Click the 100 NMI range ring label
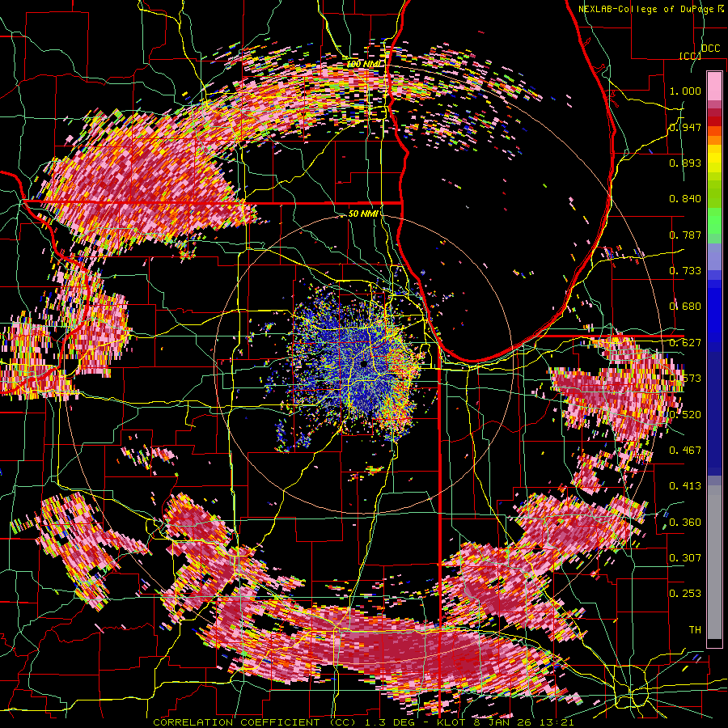The height and width of the screenshot is (728, 728). (x=364, y=64)
